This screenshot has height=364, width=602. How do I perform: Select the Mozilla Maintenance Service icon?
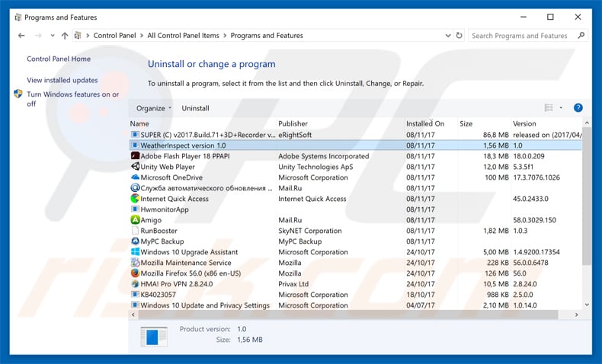click(x=135, y=263)
